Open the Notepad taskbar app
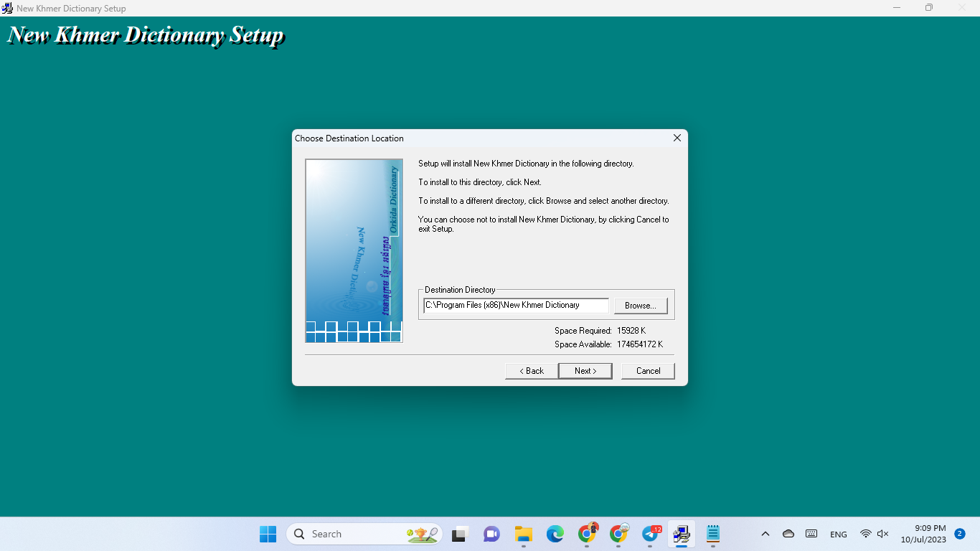This screenshot has height=551, width=980. [713, 534]
